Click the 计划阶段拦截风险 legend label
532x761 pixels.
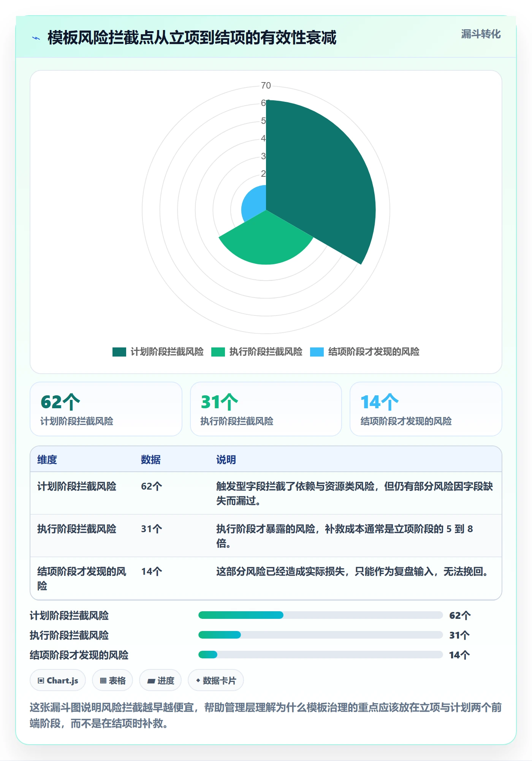[x=167, y=352]
